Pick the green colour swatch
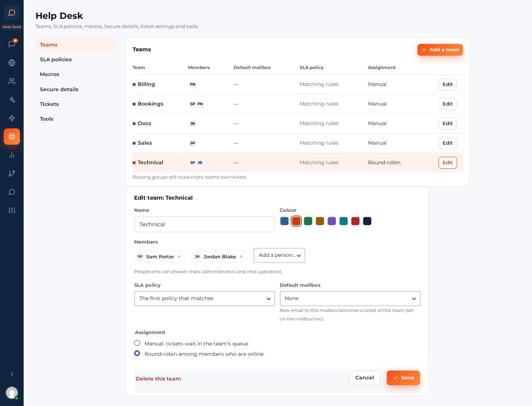This screenshot has height=406, width=532. click(308, 221)
